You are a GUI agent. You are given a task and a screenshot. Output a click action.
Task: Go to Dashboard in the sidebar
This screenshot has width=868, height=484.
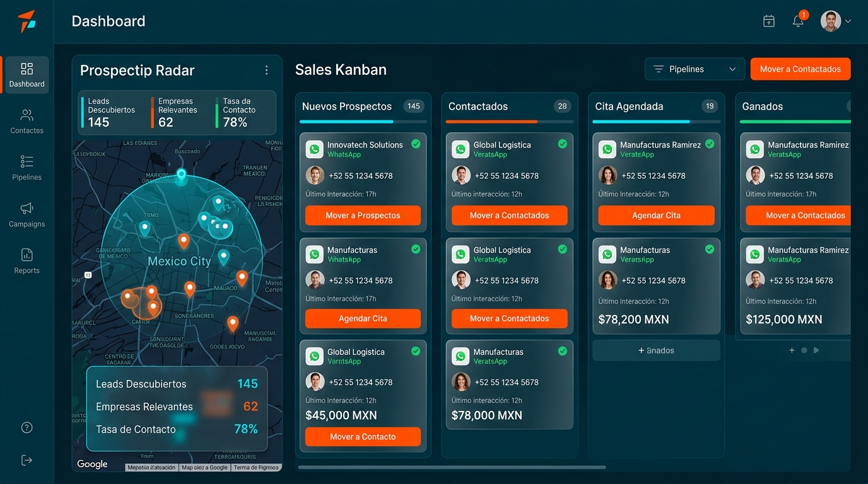(x=26, y=75)
